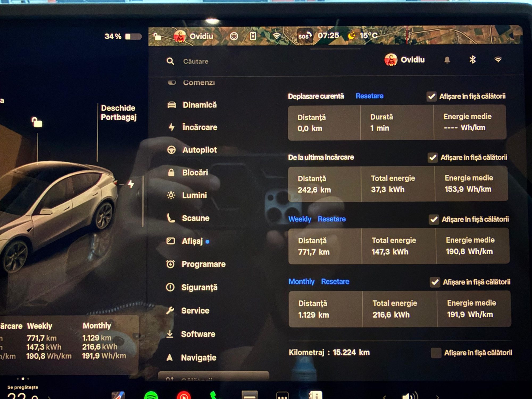The height and width of the screenshot is (399, 532).
Task: Open charge port via lightning icon by car
Action: [131, 184]
